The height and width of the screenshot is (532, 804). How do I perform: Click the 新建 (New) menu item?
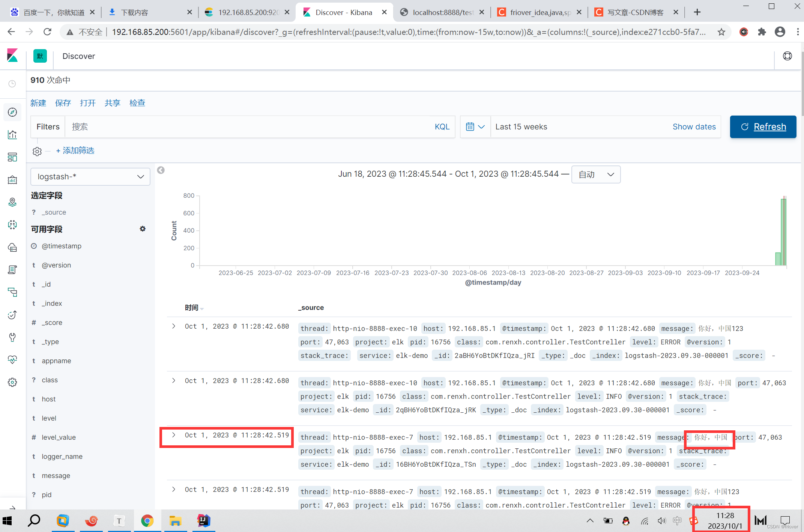click(39, 103)
